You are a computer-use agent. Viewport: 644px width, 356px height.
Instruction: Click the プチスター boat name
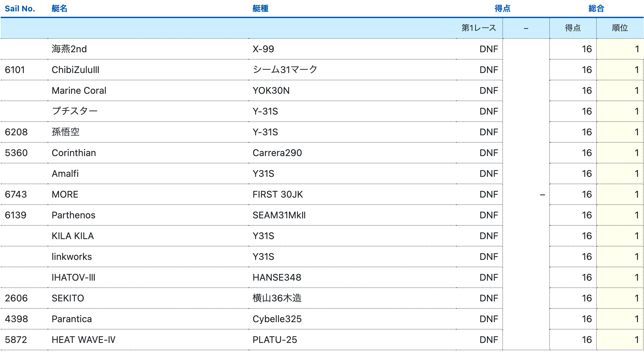[74, 111]
